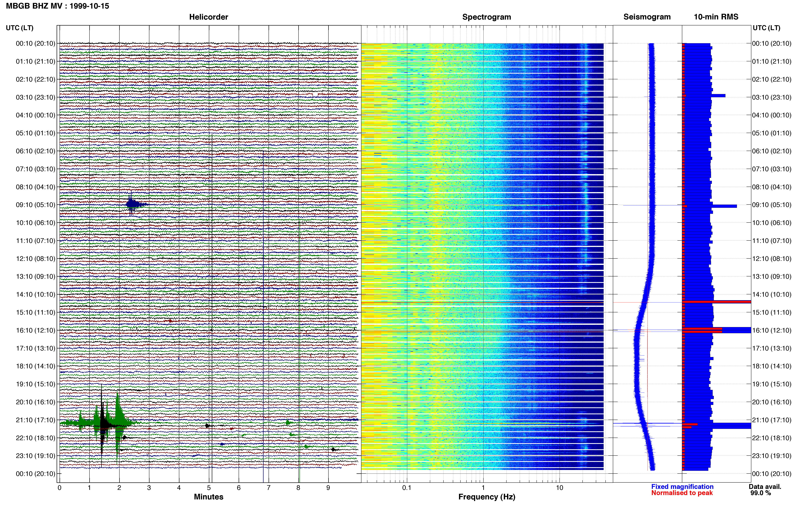Click the left time label '02:10 (22:10)'
The image size is (812, 508).
point(35,79)
